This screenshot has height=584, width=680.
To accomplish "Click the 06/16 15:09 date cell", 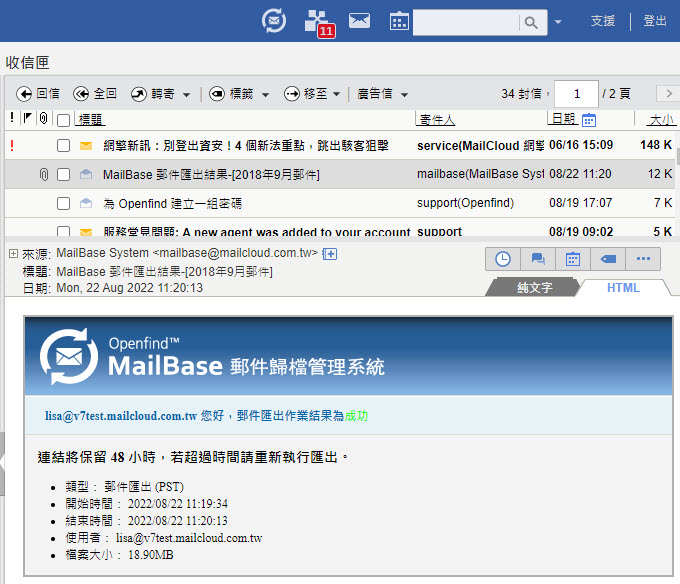I will click(x=581, y=145).
